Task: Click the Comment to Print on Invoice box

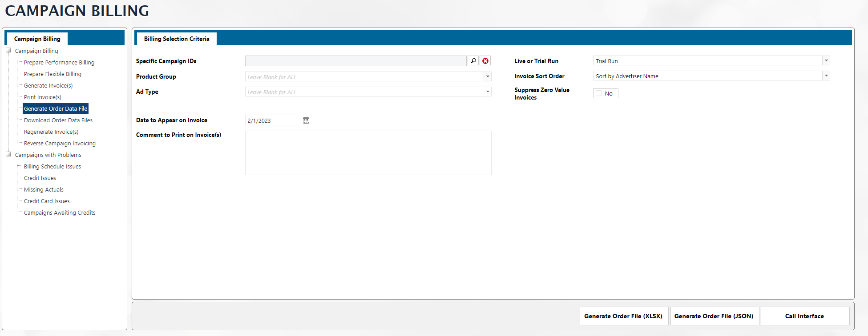Action: 368,153
